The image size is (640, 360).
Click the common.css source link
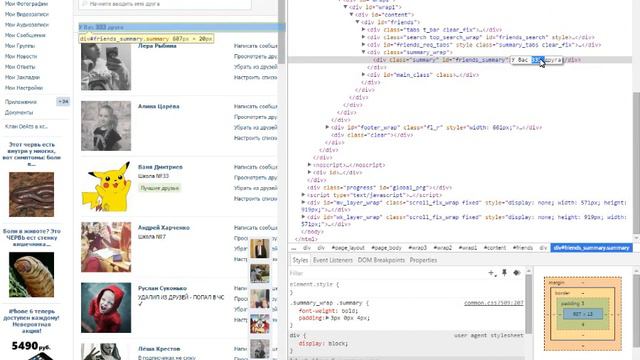(x=493, y=303)
